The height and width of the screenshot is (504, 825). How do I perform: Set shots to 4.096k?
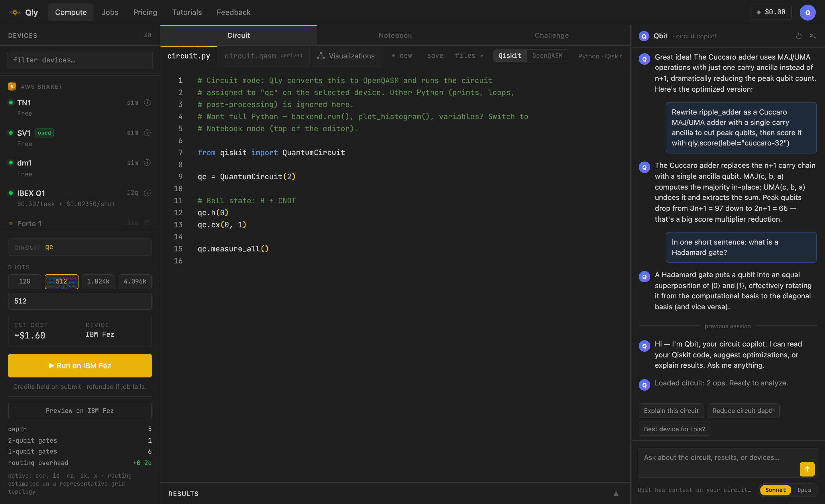coord(135,281)
